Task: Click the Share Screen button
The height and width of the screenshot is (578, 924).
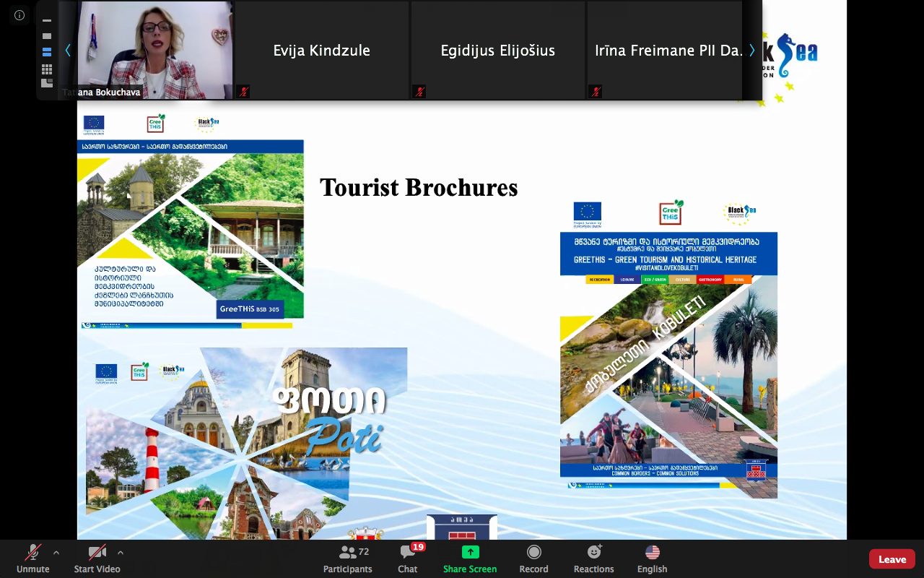Action: click(470, 558)
